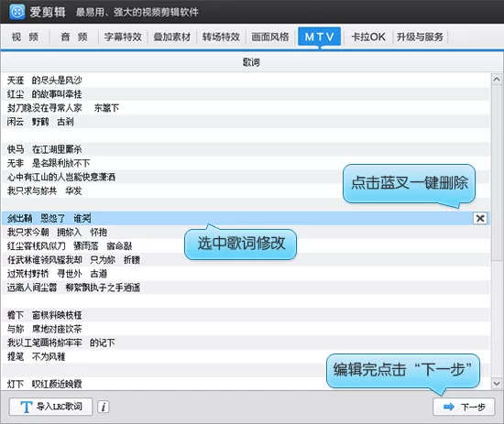Select lyric line 红尘客栈风似刀 骤雨落 宿命敲
Image resolution: width=504 pixels, height=424 pixels.
click(x=246, y=246)
